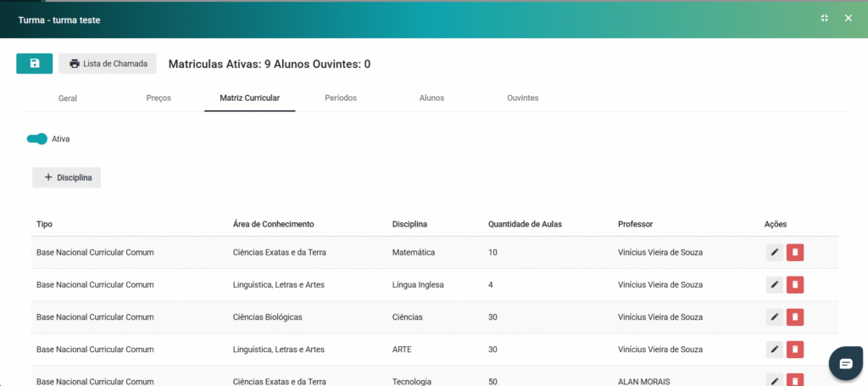Click quantity value 50 in Tecnologia row

point(492,382)
